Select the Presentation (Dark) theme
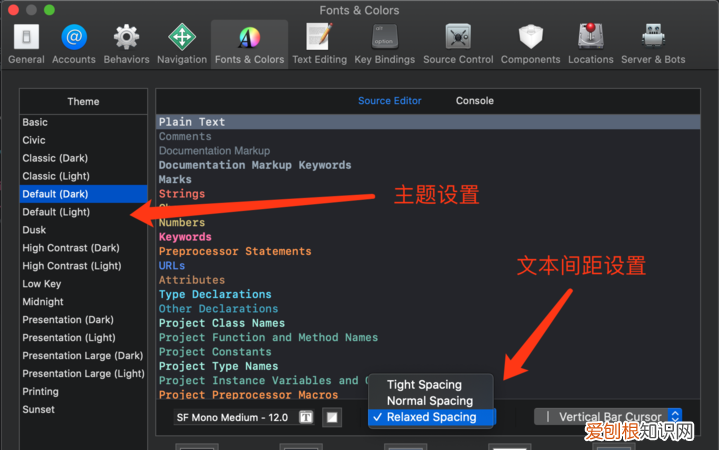719x450 pixels. point(83,320)
